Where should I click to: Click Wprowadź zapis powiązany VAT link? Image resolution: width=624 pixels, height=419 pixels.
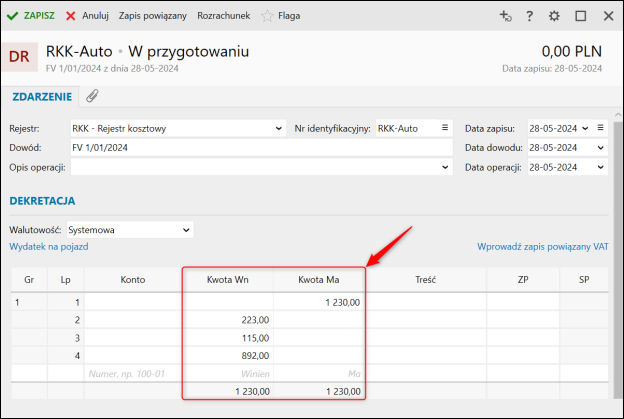543,247
